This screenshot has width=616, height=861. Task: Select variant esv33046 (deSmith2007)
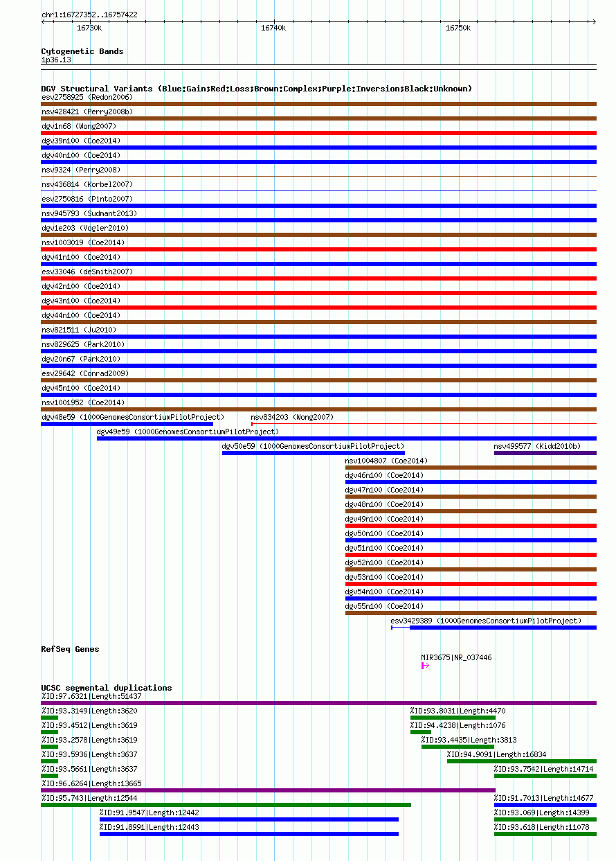[87, 272]
